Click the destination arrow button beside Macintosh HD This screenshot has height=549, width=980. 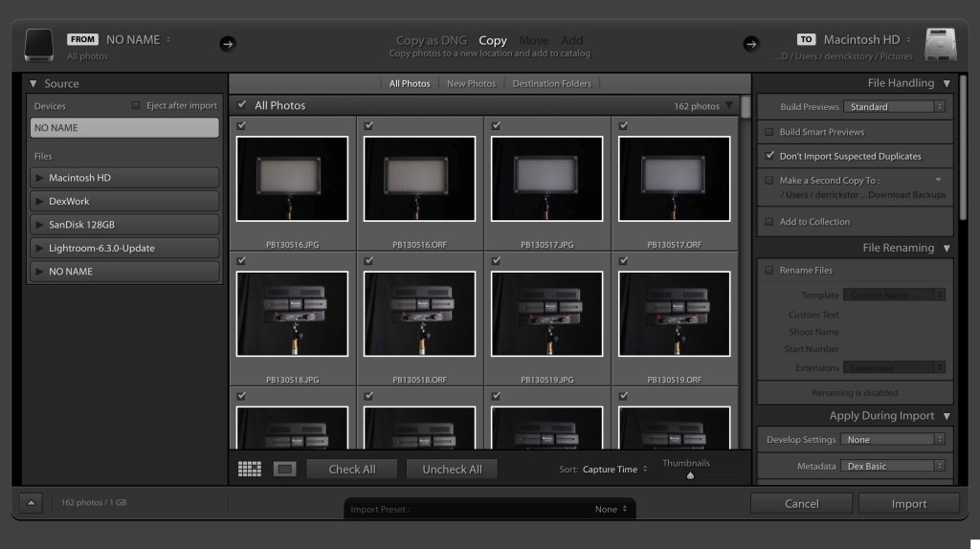click(750, 43)
